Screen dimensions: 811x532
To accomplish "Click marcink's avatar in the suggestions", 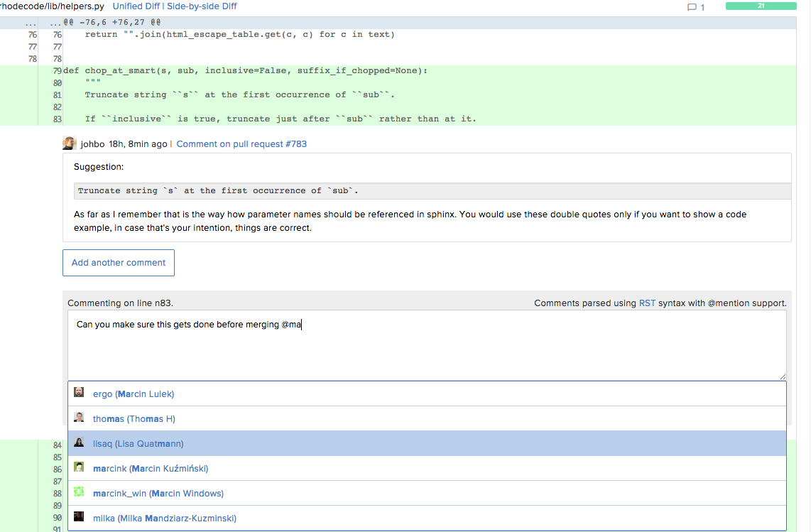I will 79,467.
